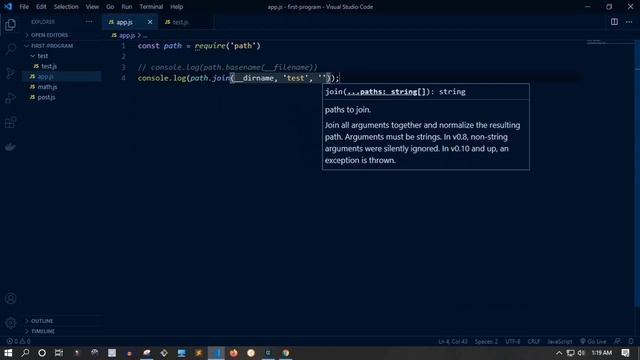Click __dirname in line 4

click(x=253, y=78)
